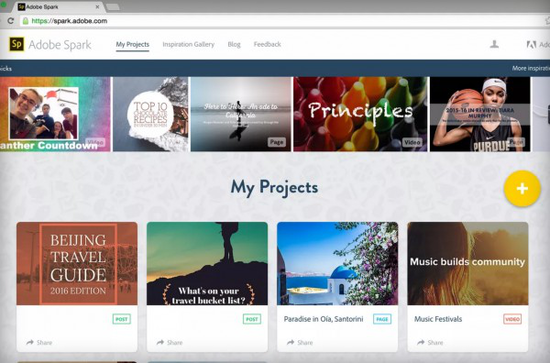Open the Principles video thumbnail
This screenshot has width=550, height=363.
[360, 114]
